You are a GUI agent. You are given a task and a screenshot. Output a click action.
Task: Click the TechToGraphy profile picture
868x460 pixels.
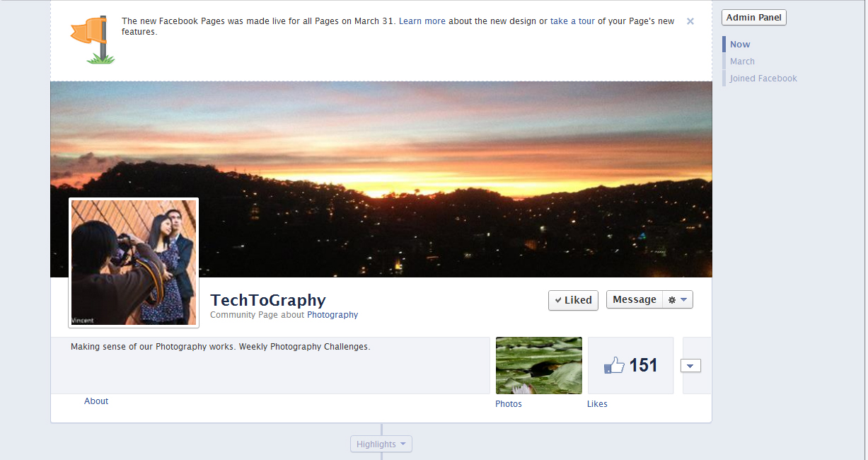pos(133,262)
